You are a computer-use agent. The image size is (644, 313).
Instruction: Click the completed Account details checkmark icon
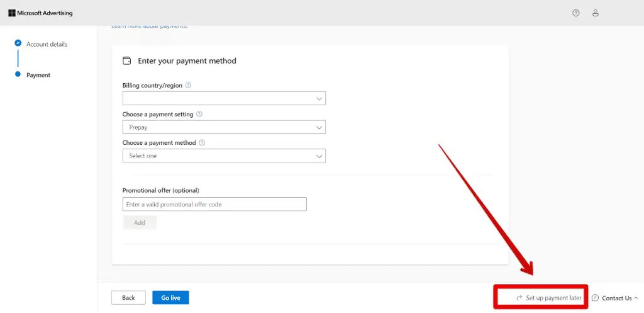[x=18, y=43]
